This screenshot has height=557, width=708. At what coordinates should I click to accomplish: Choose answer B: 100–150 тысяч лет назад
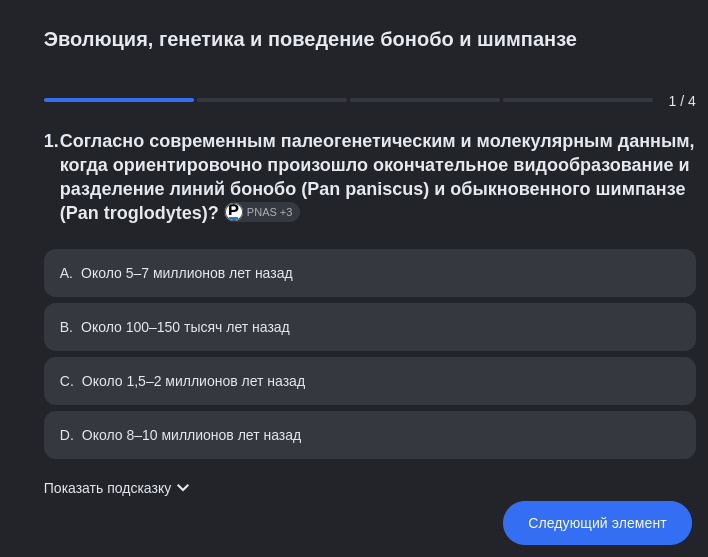click(369, 327)
